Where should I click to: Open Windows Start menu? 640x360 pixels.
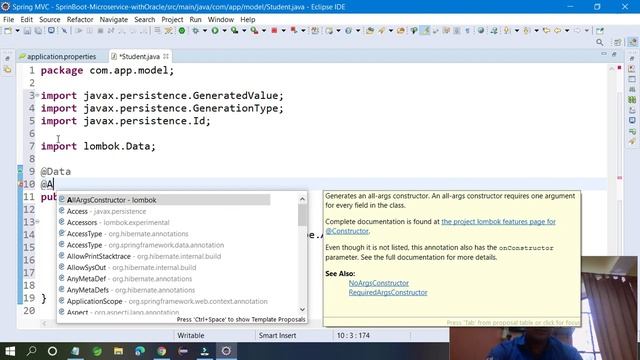tap(10, 351)
